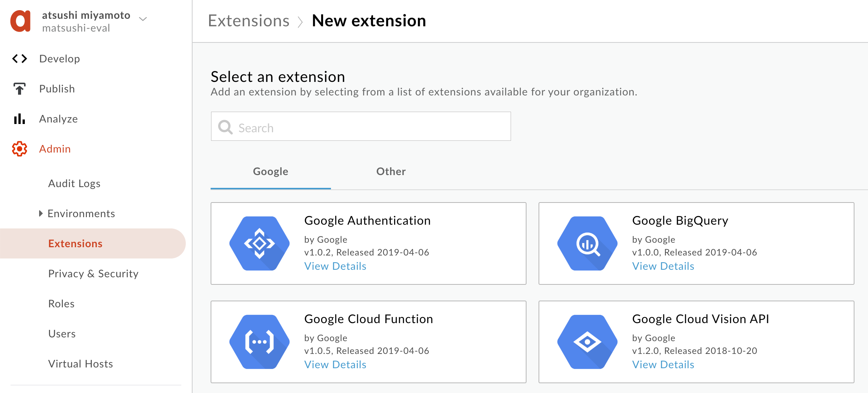The height and width of the screenshot is (393, 868).
Task: Click the Google Authentication hexagon icon
Action: [x=259, y=243]
